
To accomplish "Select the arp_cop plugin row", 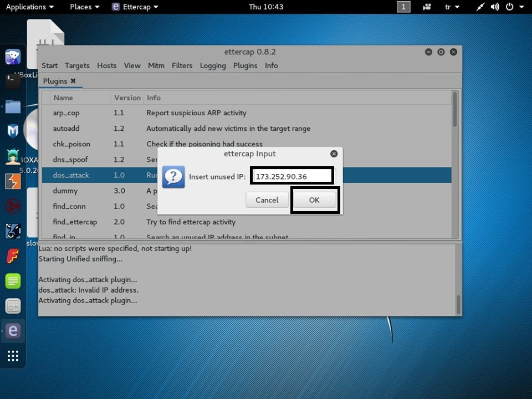I will point(247,113).
